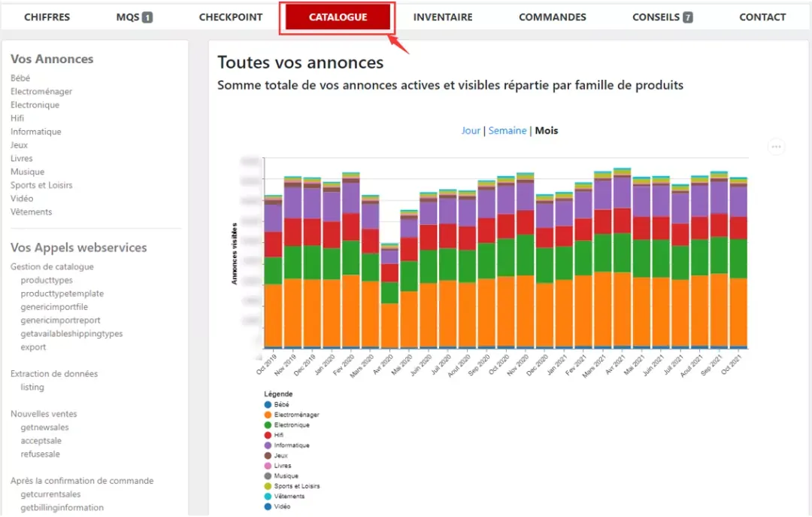Switch chart view to Jour

[471, 131]
